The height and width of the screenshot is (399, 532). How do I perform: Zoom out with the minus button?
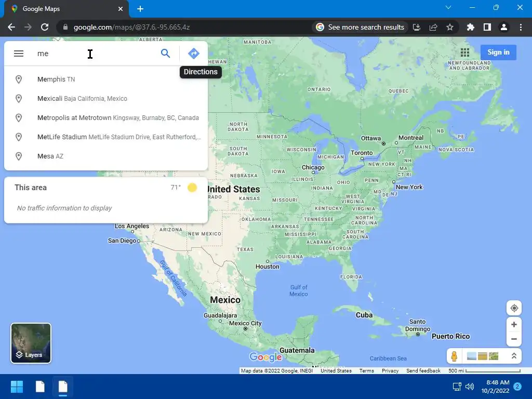(x=514, y=339)
